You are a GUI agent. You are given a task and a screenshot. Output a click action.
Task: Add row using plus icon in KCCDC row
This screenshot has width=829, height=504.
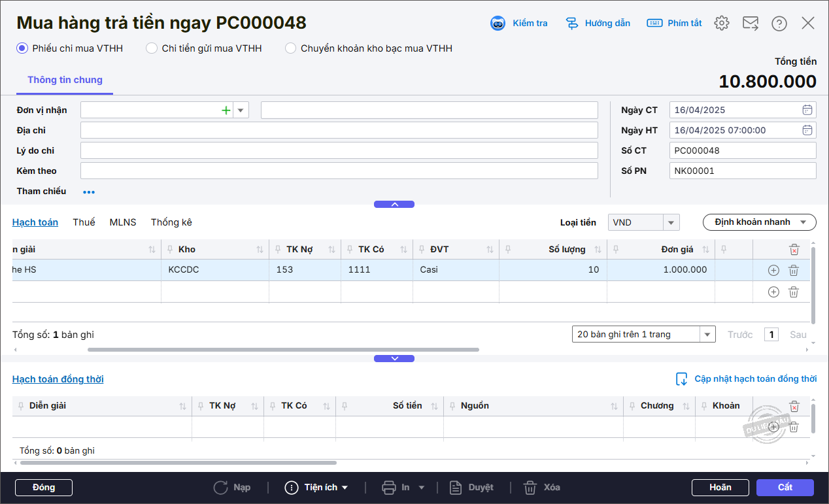click(x=773, y=270)
